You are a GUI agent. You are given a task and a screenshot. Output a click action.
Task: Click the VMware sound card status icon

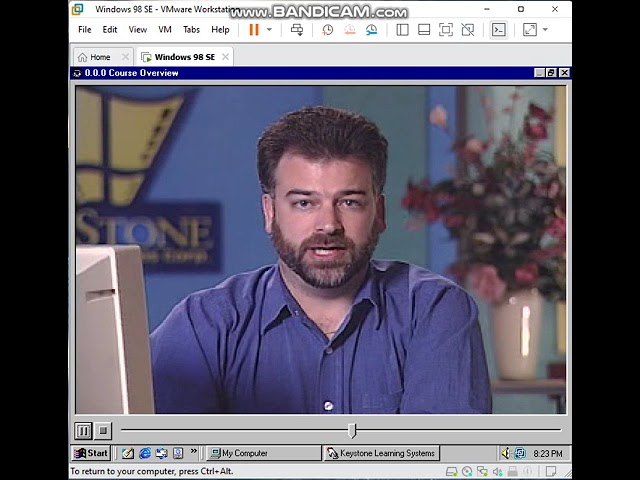(x=497, y=472)
